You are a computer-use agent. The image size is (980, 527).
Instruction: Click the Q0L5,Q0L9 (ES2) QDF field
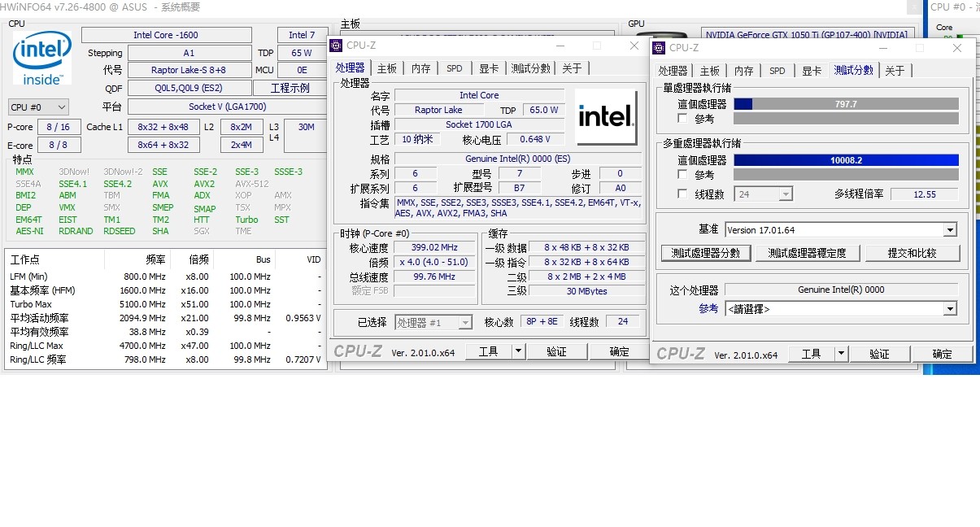coord(189,88)
